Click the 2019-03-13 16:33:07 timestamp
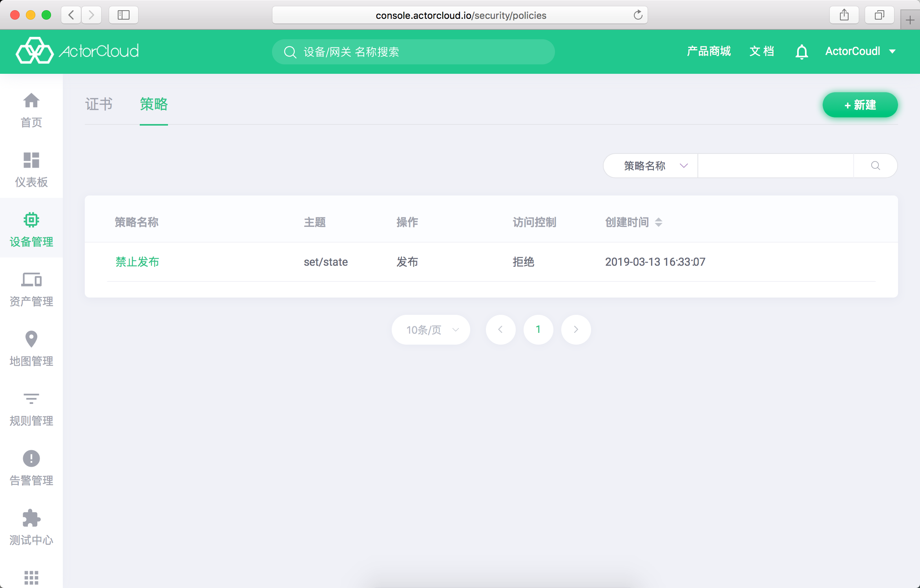The height and width of the screenshot is (588, 920). (655, 262)
